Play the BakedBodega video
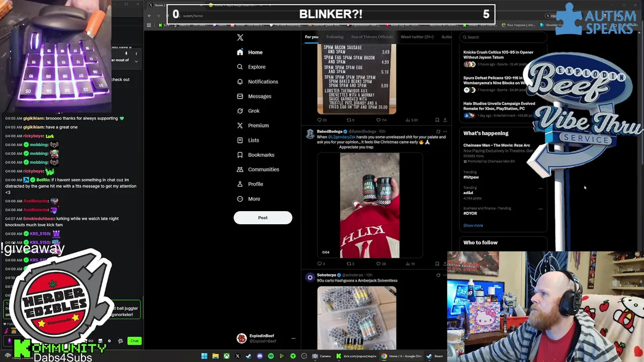Screen dimensions: 644x362 click(x=370, y=205)
